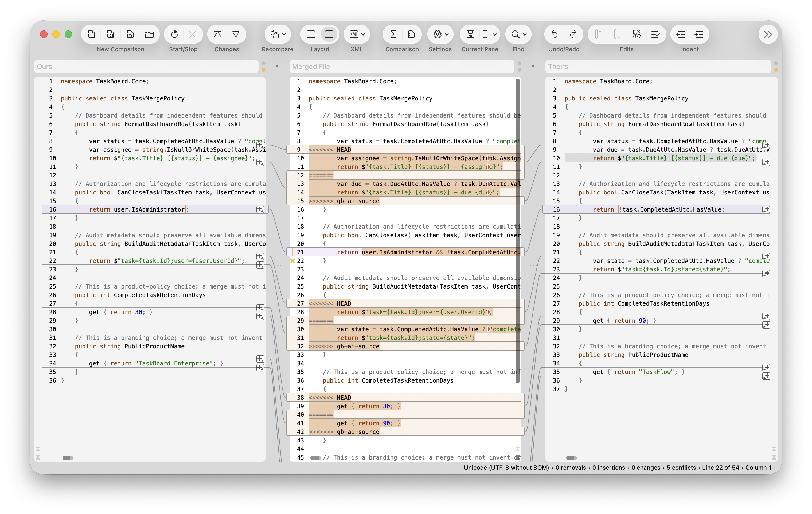Jump to the next change
The image size is (812, 514).
pyautogui.click(x=236, y=34)
